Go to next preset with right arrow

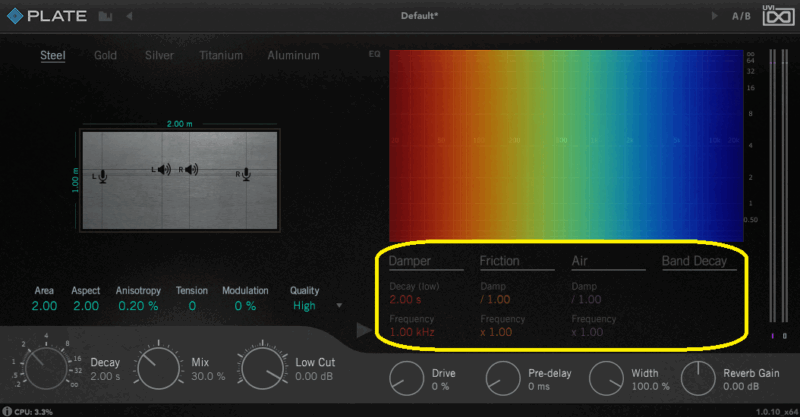713,17
